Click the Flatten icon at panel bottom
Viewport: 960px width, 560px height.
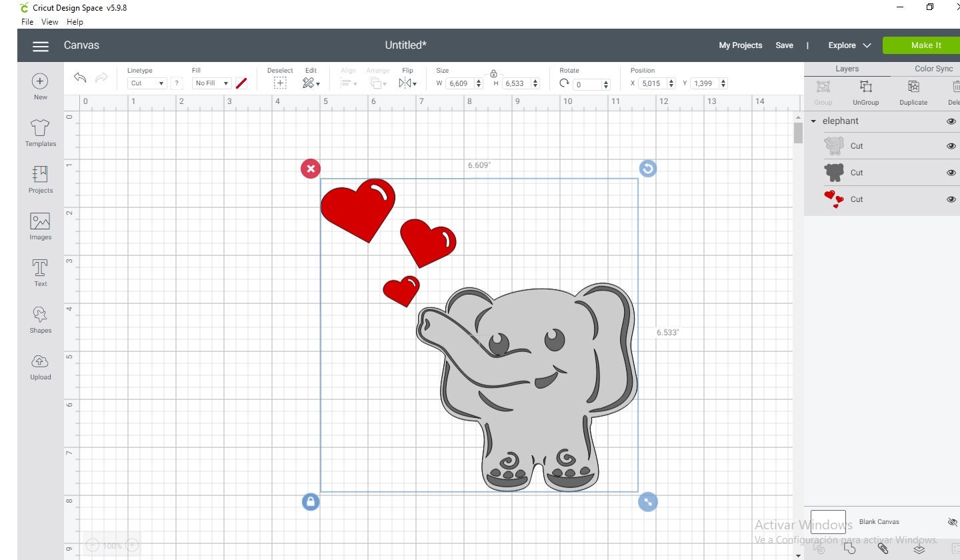pyautogui.click(x=919, y=549)
